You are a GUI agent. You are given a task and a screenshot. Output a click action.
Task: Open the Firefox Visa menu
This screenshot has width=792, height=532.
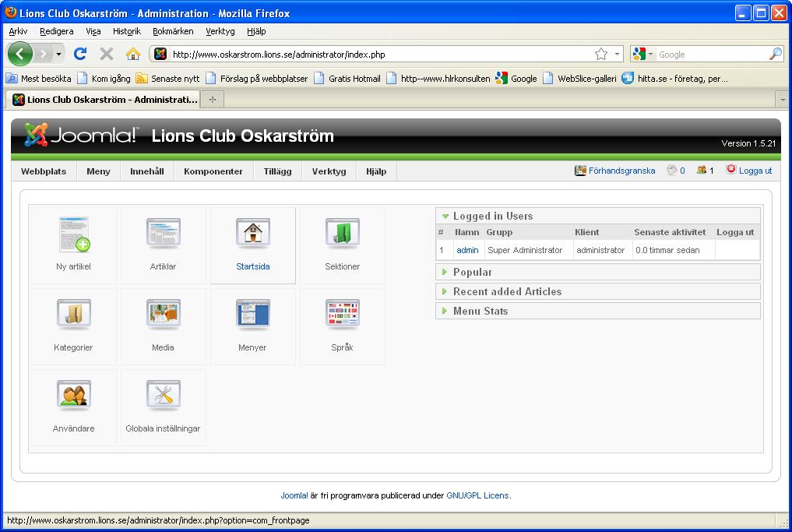tap(93, 31)
